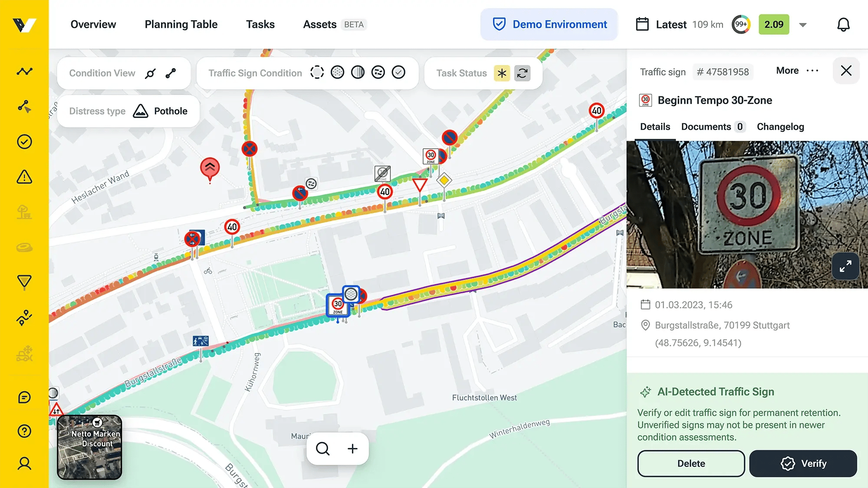Expand the Latest survey date dropdown
868x488 pixels.
coord(803,24)
